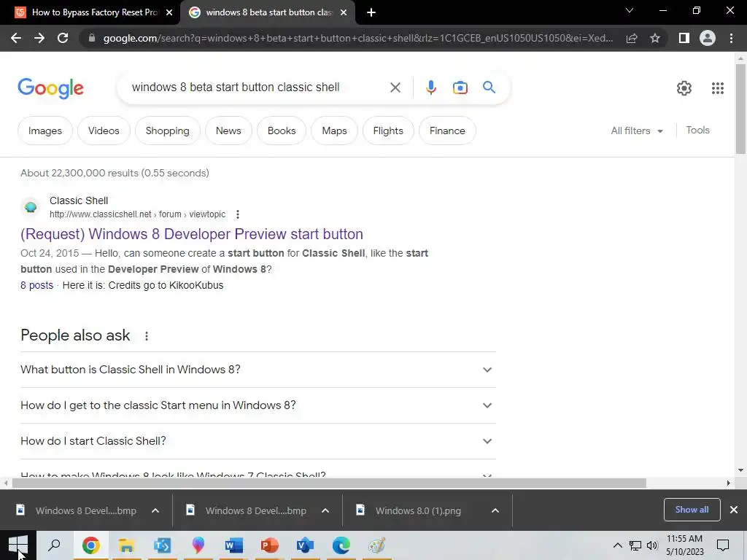Open more options for Classic Shell result

(x=238, y=214)
